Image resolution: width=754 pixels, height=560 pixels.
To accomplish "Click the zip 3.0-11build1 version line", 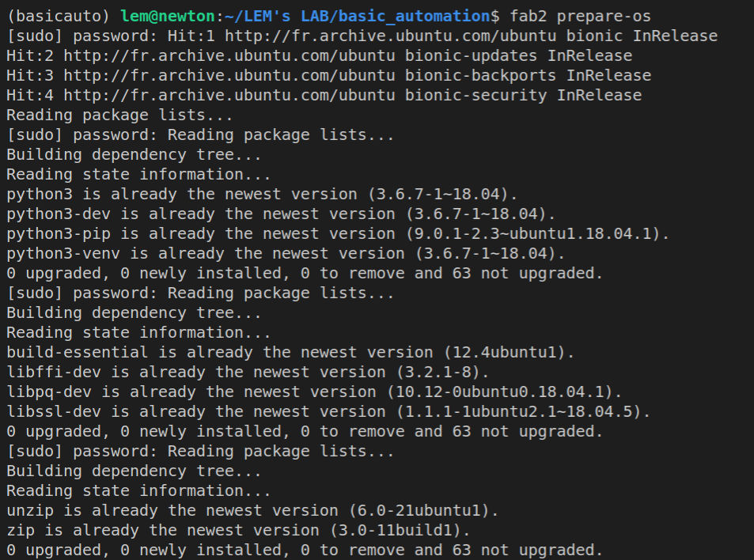I will pos(238,530).
